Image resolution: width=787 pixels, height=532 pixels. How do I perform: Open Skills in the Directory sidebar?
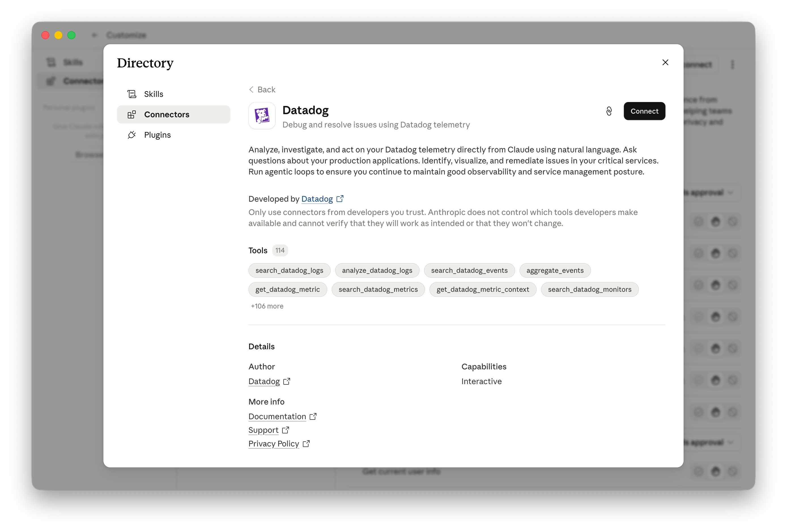point(173,94)
